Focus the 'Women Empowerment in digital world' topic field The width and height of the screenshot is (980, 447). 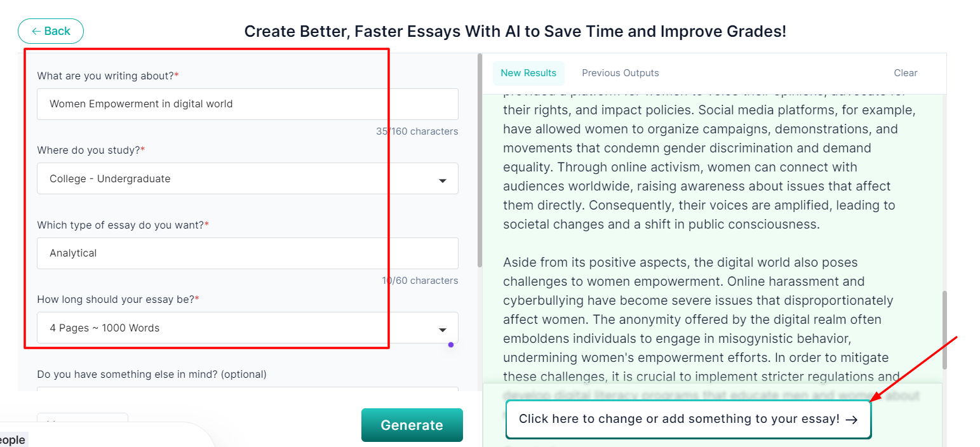coord(247,104)
